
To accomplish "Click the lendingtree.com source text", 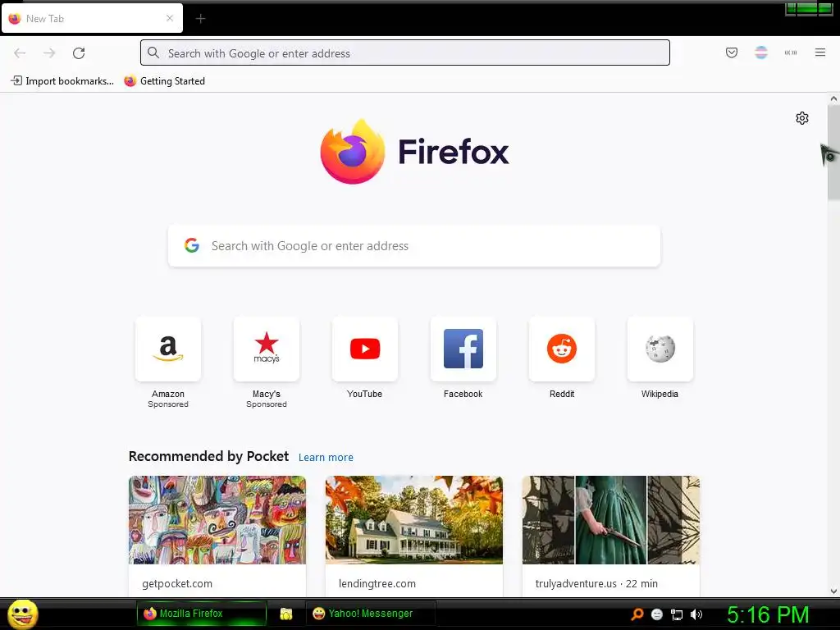I will point(377,583).
